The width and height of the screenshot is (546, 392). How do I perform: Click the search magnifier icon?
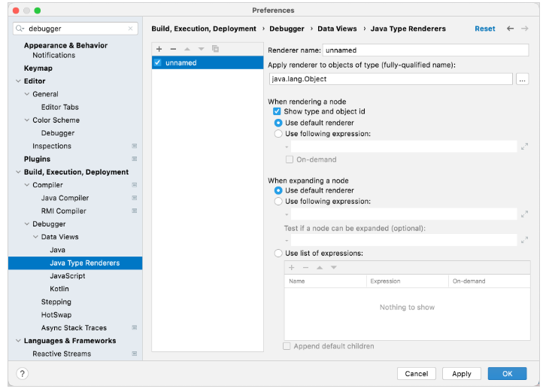[x=20, y=29]
